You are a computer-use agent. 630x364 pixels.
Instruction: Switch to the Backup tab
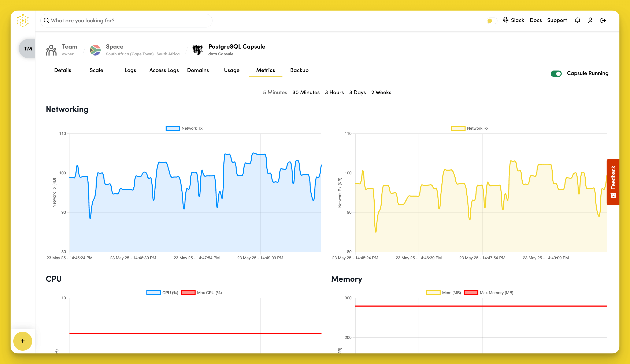pos(299,70)
